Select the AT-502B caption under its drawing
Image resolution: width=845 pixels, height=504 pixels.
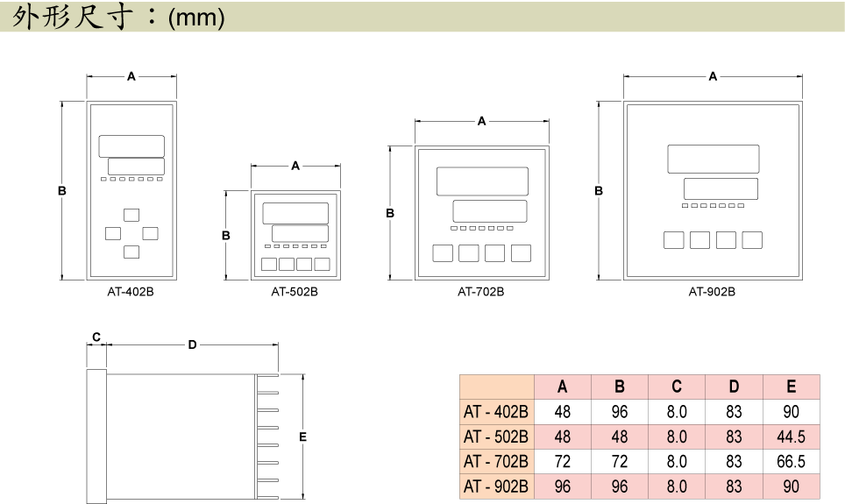click(x=295, y=292)
